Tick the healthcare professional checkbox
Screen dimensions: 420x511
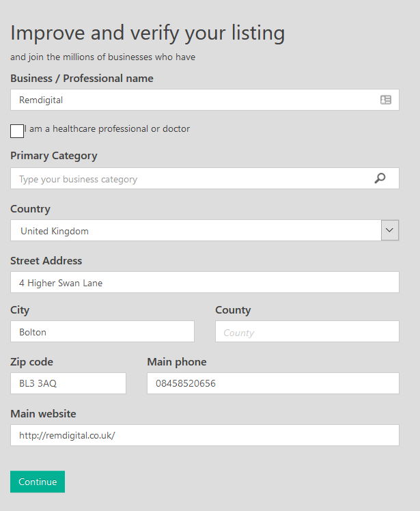[17, 131]
